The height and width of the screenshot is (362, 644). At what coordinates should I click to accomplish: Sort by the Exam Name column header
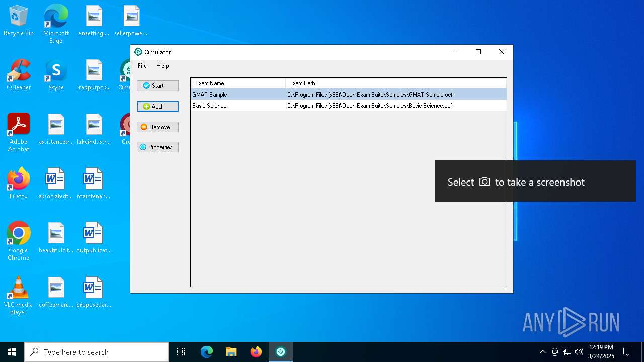(x=238, y=83)
